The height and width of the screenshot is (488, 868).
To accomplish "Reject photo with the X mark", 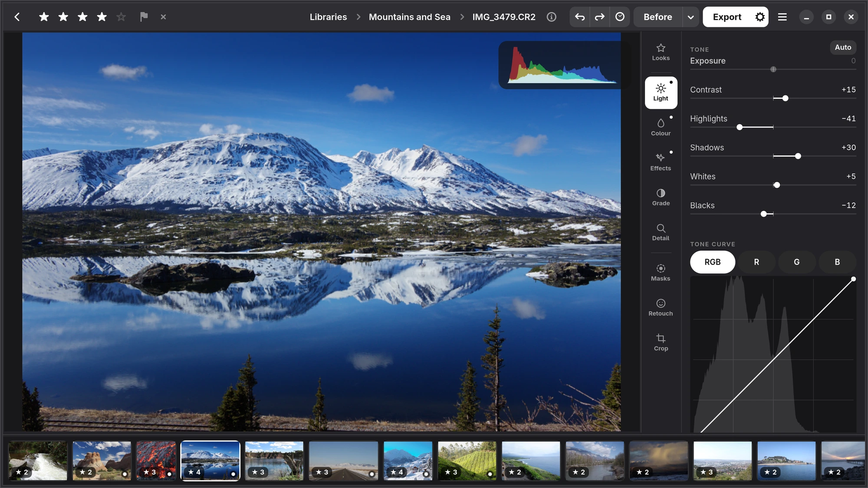I will [x=163, y=17].
